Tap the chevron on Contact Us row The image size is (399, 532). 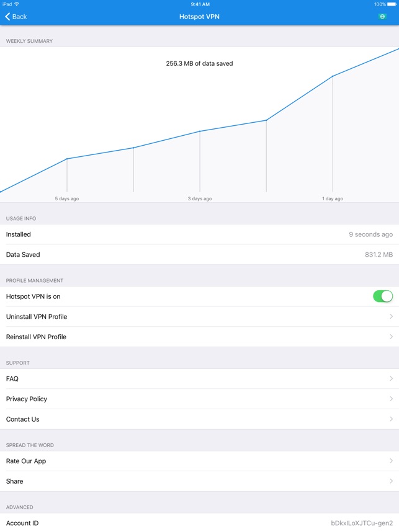[x=391, y=419]
